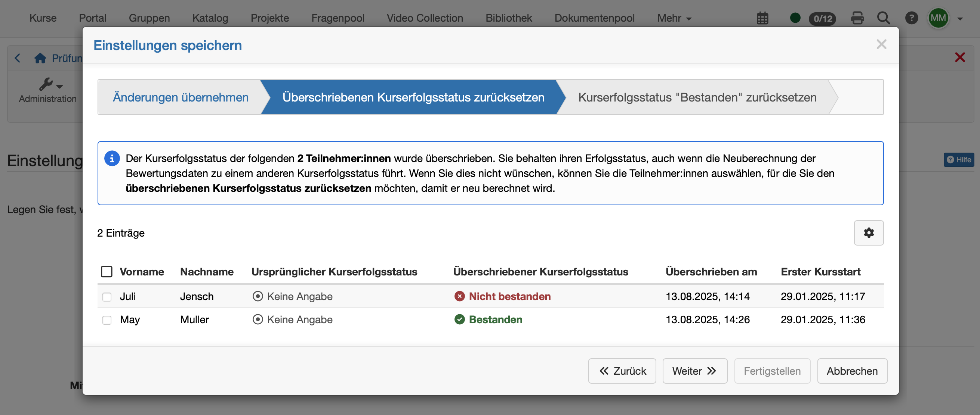Image resolution: width=980 pixels, height=415 pixels.
Task: Select the checkbox for Juli Jensch
Action: tap(107, 297)
